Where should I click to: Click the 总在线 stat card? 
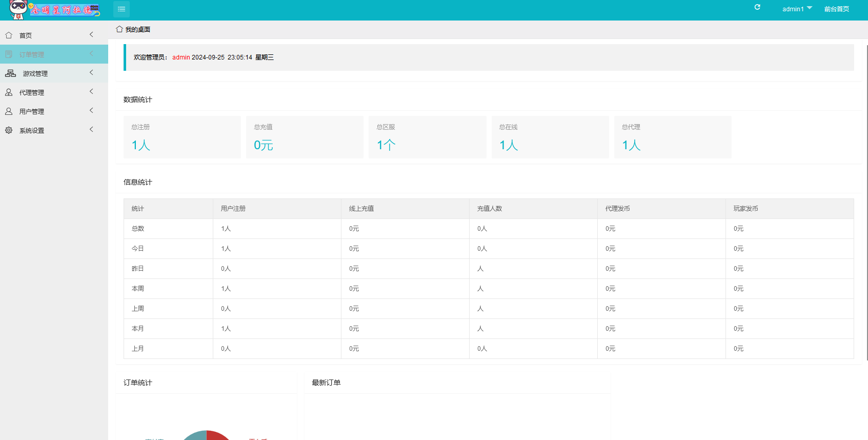click(550, 137)
